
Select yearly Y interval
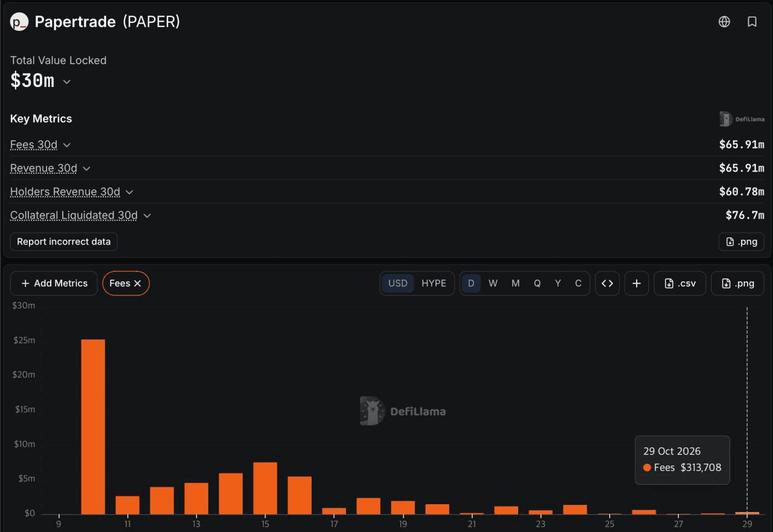click(x=558, y=283)
